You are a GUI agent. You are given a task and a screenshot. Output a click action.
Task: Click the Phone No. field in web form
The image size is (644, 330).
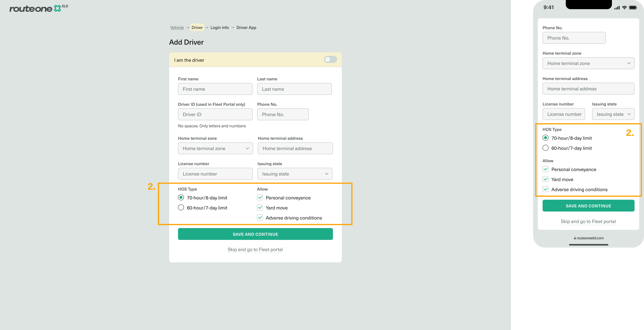(x=283, y=114)
